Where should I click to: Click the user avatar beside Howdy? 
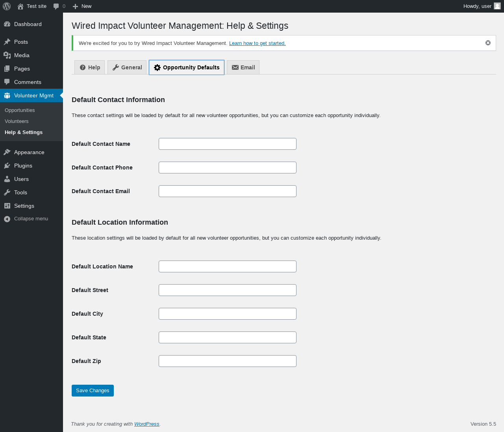(497, 6)
